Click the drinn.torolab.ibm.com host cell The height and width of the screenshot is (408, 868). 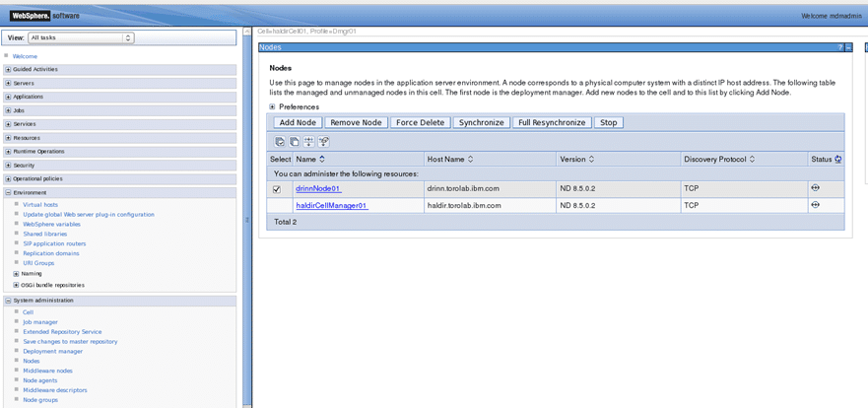pos(463,189)
